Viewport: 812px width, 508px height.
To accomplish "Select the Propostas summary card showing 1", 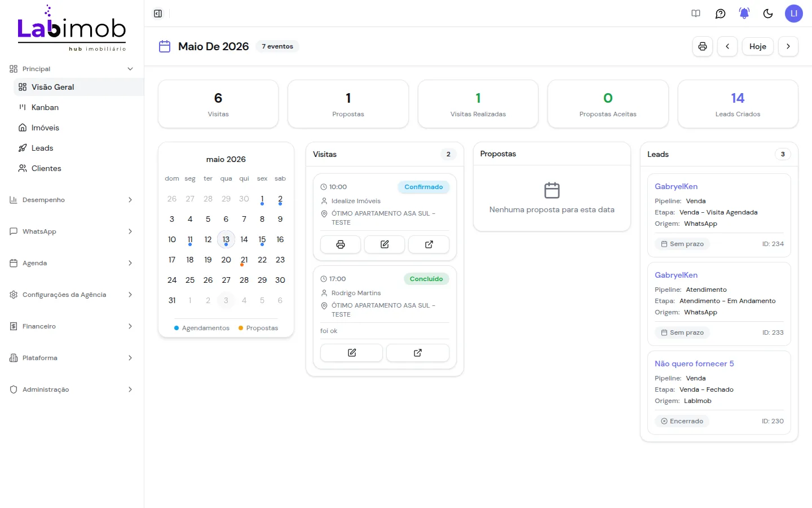I will (348, 104).
